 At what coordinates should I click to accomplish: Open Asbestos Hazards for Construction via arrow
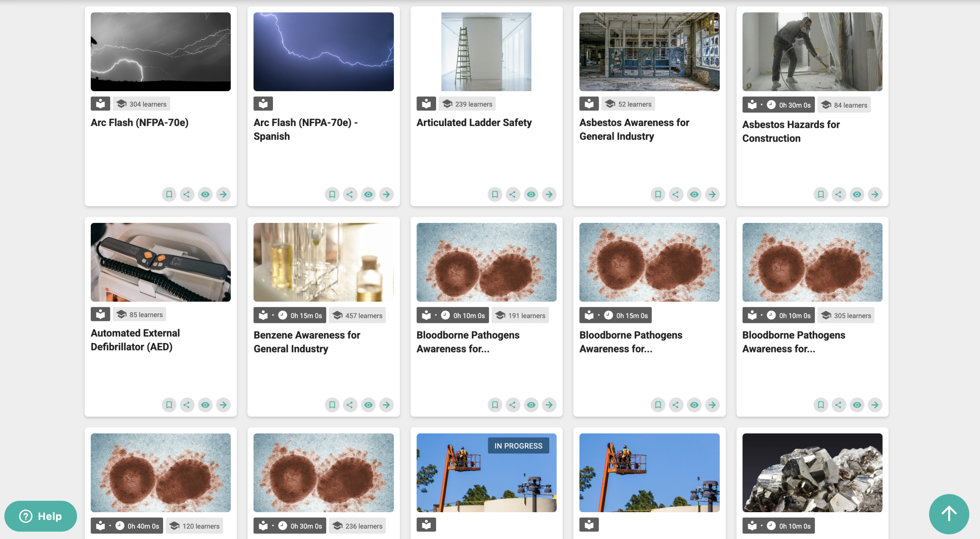click(875, 194)
